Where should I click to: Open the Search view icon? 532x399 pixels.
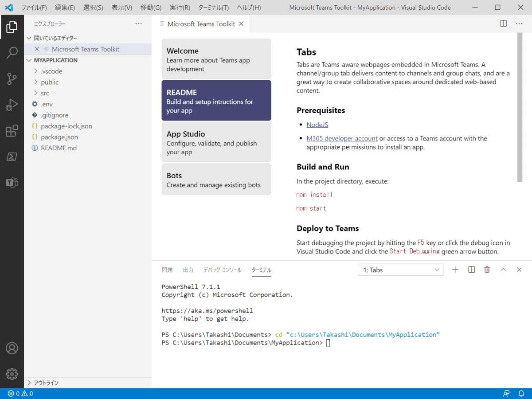[x=12, y=53]
